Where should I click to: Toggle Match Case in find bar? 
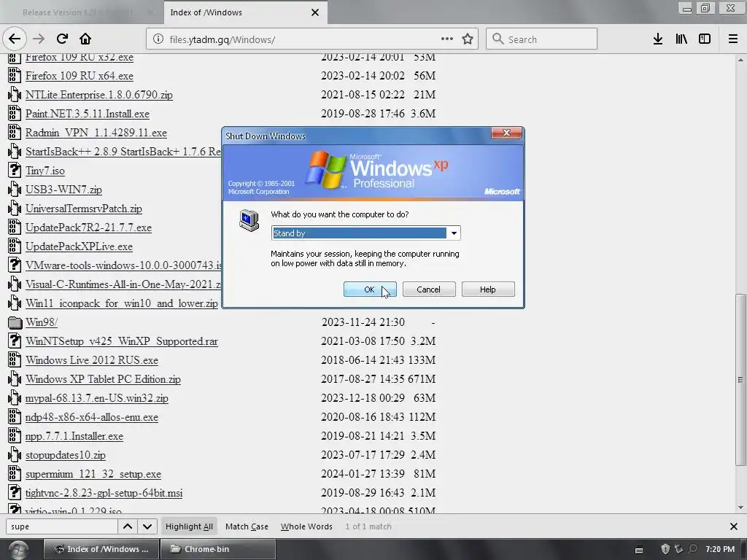247,526
